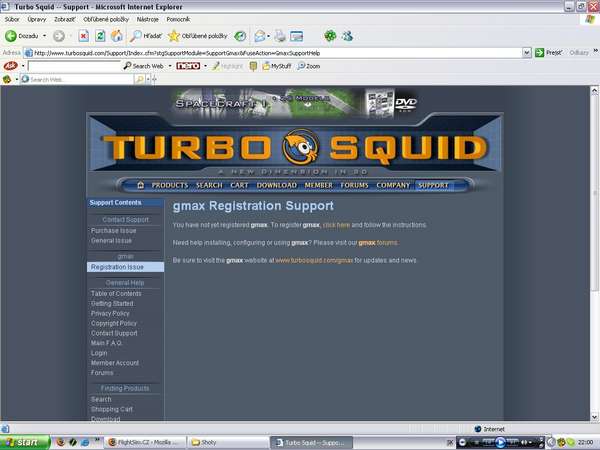Open the mail envelope toolbar icon
The width and height of the screenshot is (600, 450).
pyautogui.click(x=259, y=36)
